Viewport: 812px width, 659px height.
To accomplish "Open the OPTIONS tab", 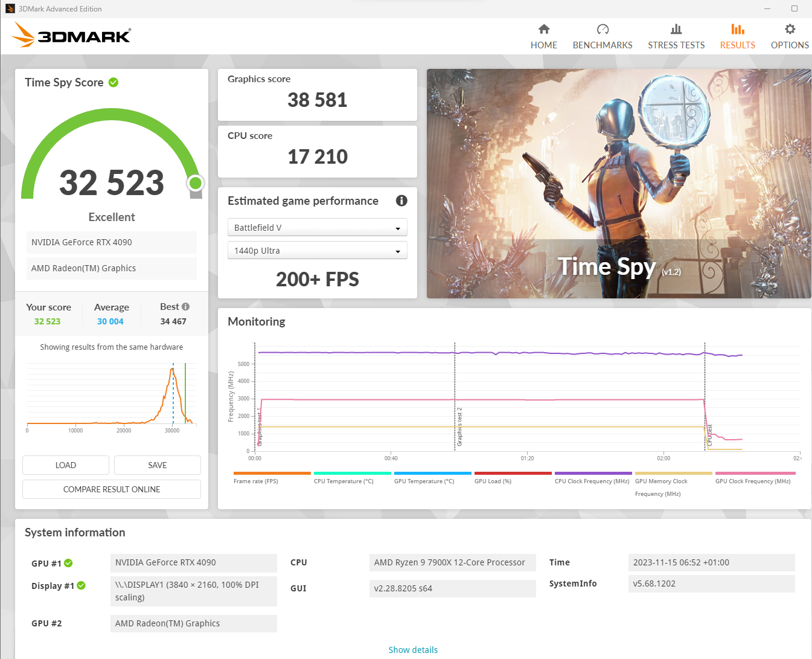I will pyautogui.click(x=790, y=37).
